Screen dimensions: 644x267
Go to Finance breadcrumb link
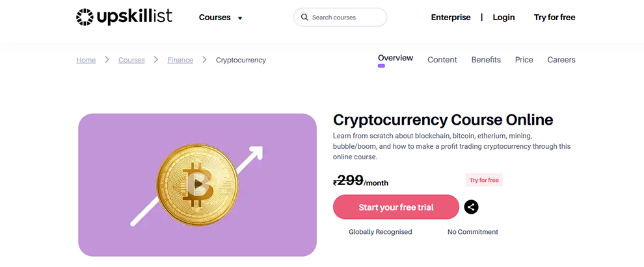coord(180,60)
